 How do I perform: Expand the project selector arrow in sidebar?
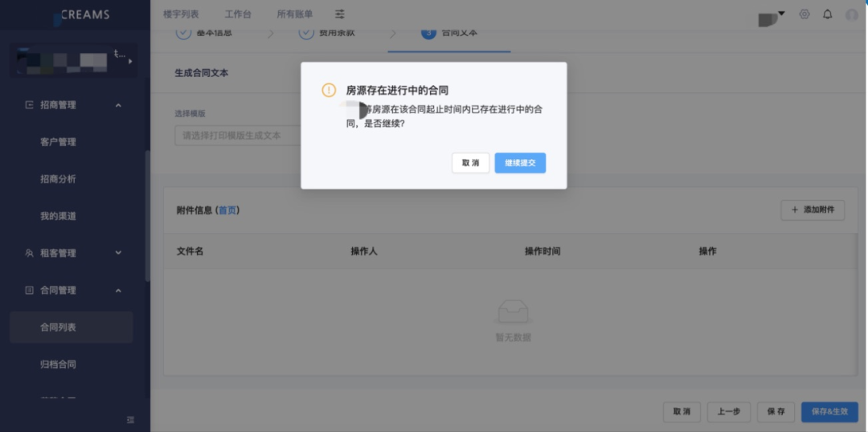131,61
